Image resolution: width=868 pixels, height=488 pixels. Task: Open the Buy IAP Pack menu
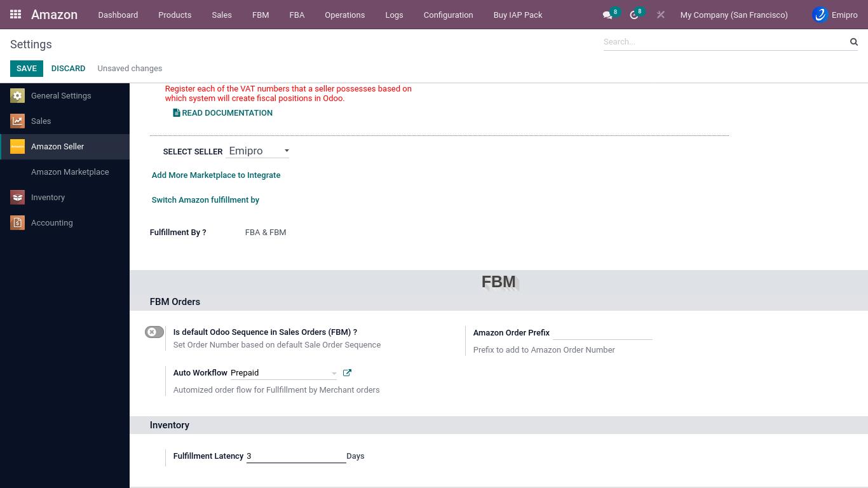click(x=518, y=15)
